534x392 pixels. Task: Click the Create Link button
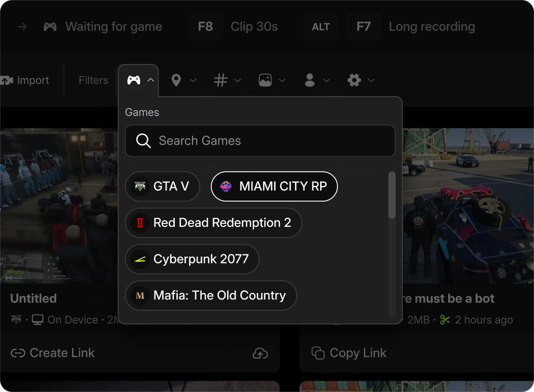(x=53, y=353)
